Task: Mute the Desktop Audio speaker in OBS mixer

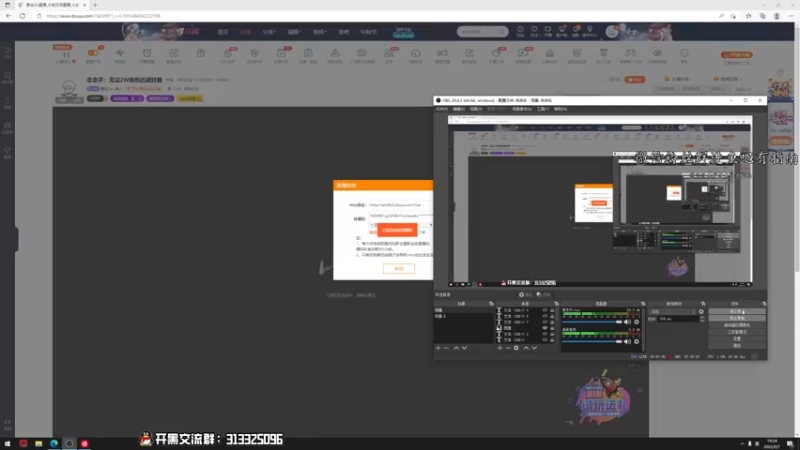Action: point(627,341)
